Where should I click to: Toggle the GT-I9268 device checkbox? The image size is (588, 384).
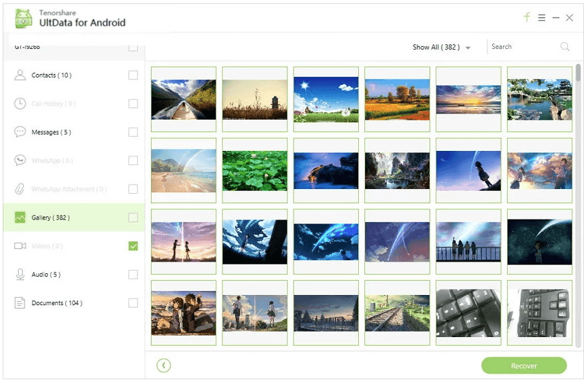pyautogui.click(x=133, y=48)
